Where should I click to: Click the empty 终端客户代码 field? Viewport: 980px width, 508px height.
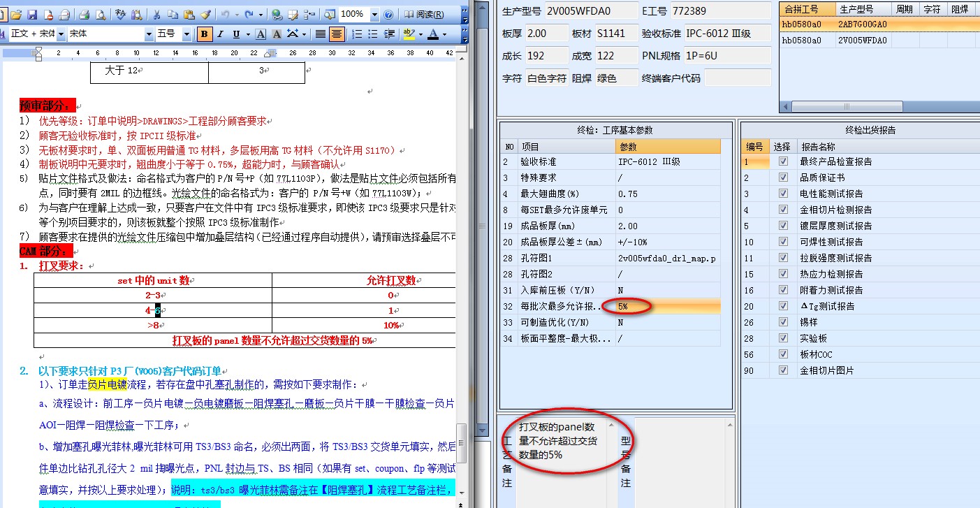coord(738,78)
